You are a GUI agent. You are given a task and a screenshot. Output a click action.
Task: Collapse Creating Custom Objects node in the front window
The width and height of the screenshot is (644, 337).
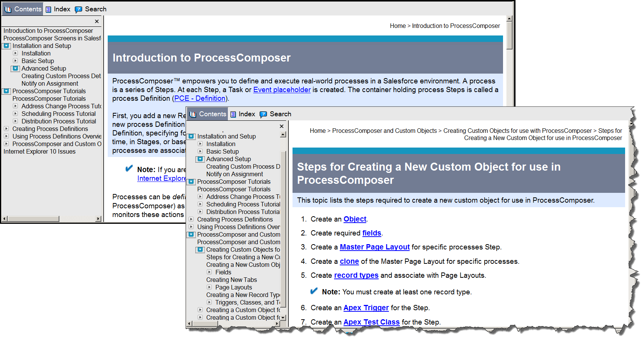tap(200, 249)
